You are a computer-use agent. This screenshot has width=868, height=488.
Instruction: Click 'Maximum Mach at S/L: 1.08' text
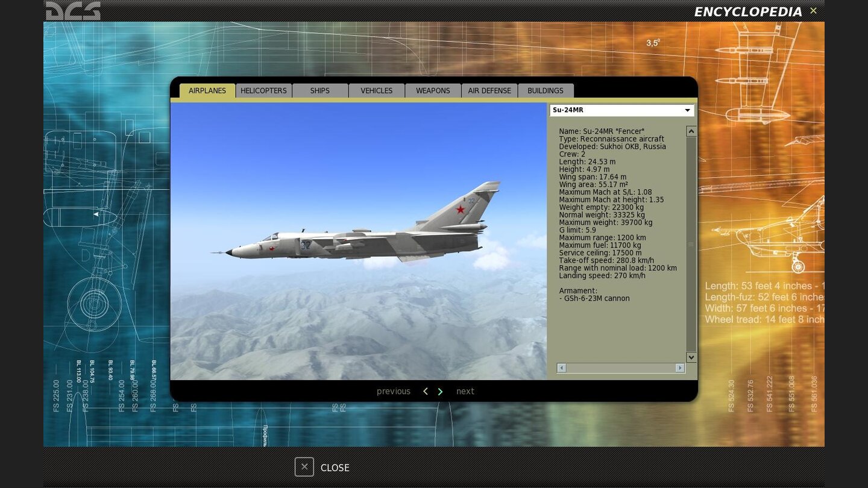[x=605, y=192]
